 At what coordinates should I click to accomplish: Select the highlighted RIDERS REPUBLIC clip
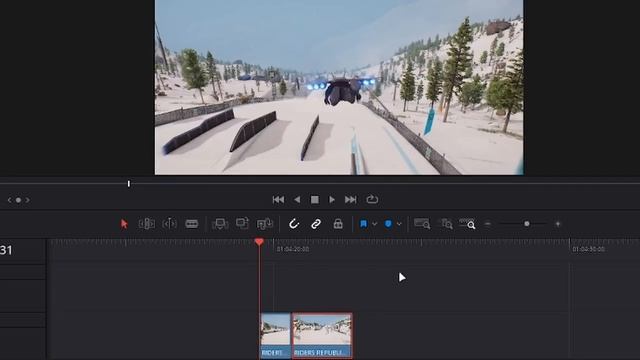[x=322, y=336]
